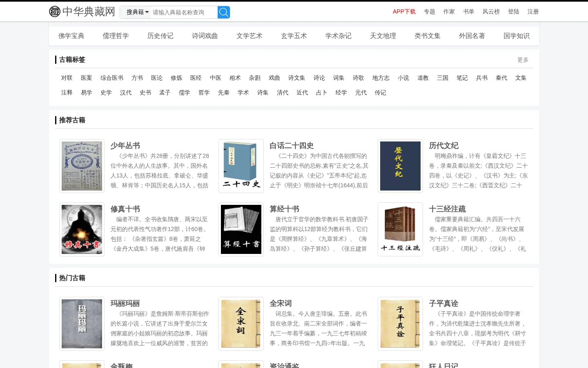Screen dimensions: 588x368
Task: Click the 少年丛书 book title
Action: [x=125, y=146]
